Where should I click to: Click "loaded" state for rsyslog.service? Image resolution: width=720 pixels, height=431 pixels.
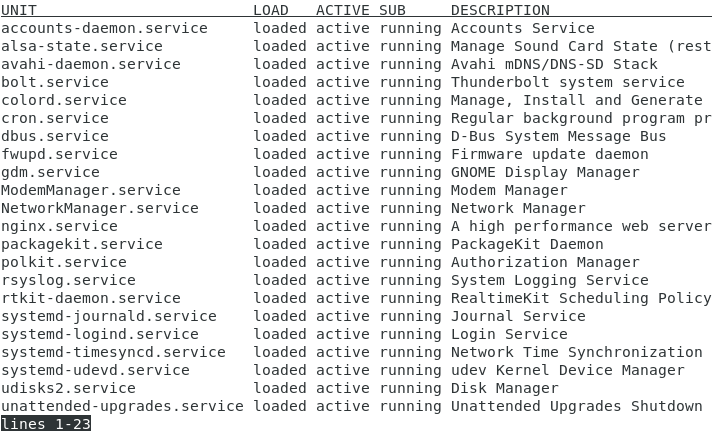coord(280,280)
